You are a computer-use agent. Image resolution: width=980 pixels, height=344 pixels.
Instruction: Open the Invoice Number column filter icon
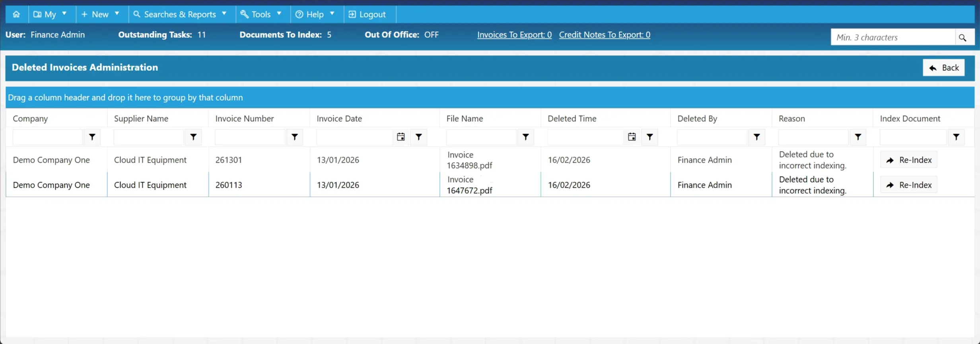click(x=295, y=137)
